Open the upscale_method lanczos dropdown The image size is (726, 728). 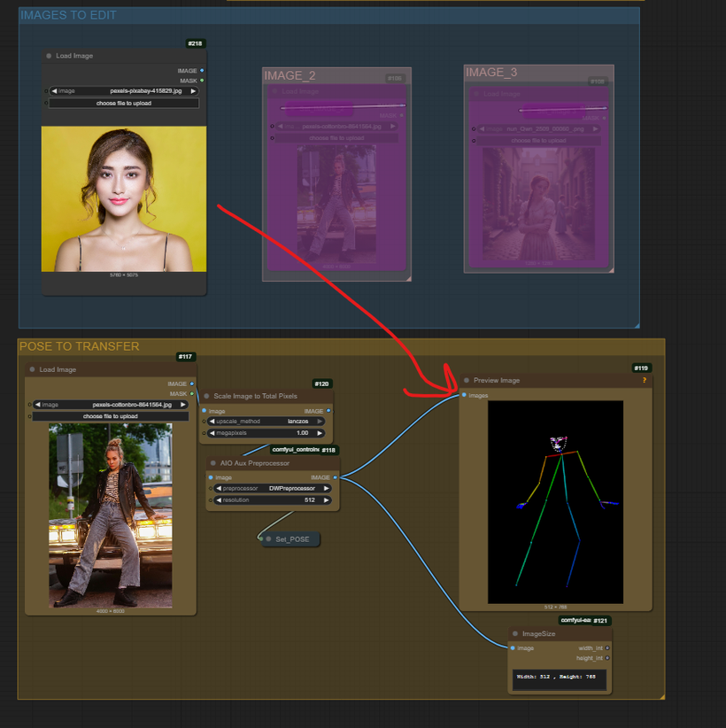pyautogui.click(x=266, y=422)
